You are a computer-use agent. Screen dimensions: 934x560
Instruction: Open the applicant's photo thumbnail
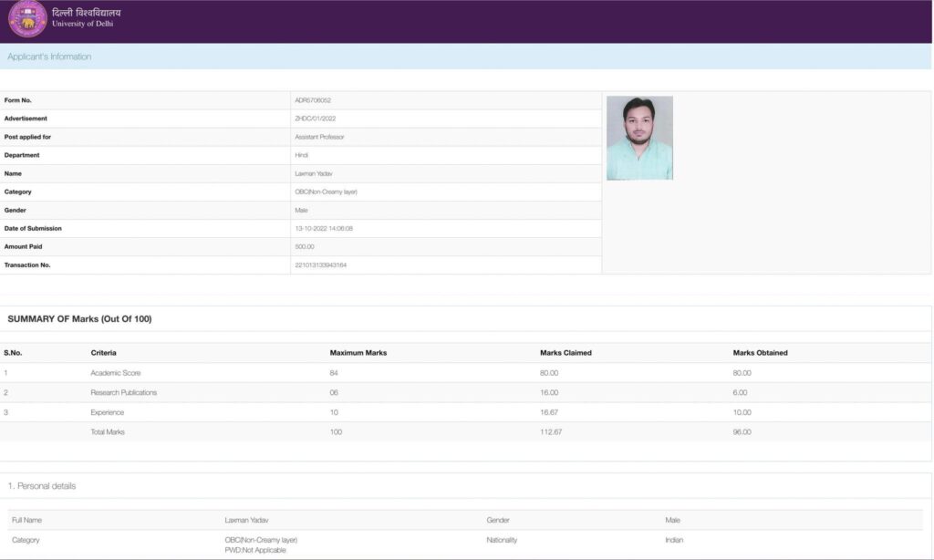639,138
